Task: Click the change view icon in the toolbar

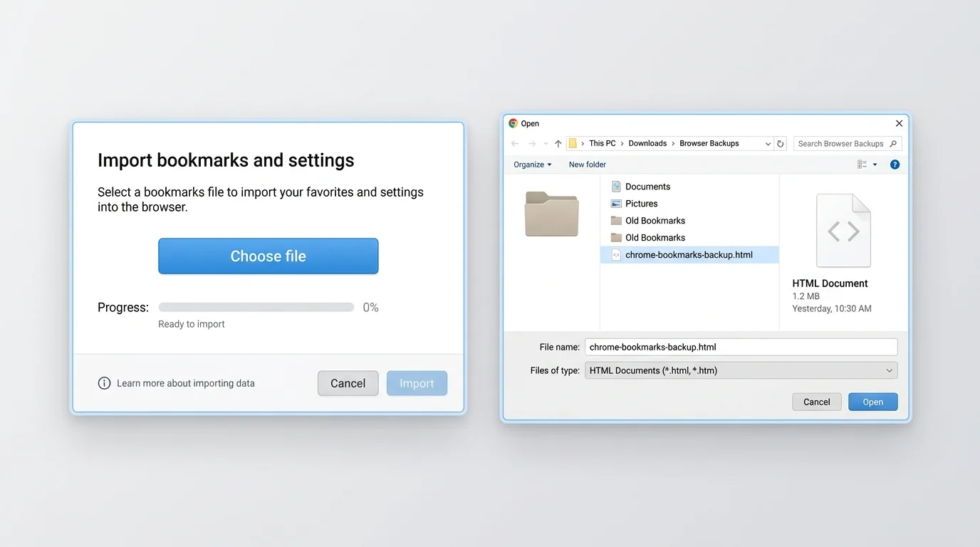Action: 862,165
